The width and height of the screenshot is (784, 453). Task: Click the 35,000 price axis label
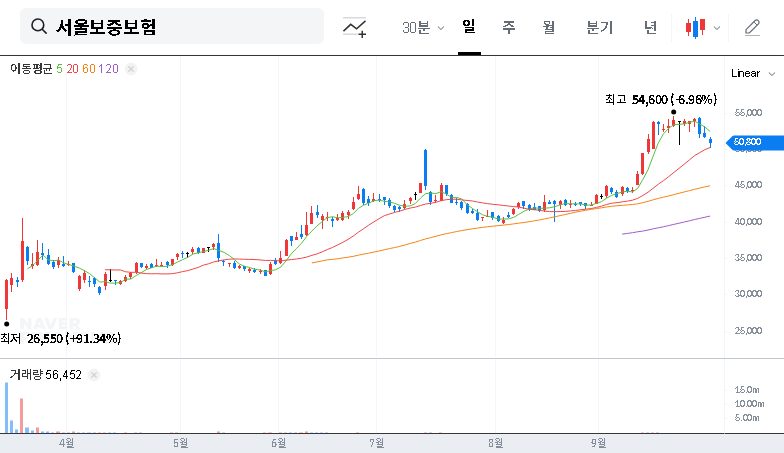pyautogui.click(x=748, y=258)
